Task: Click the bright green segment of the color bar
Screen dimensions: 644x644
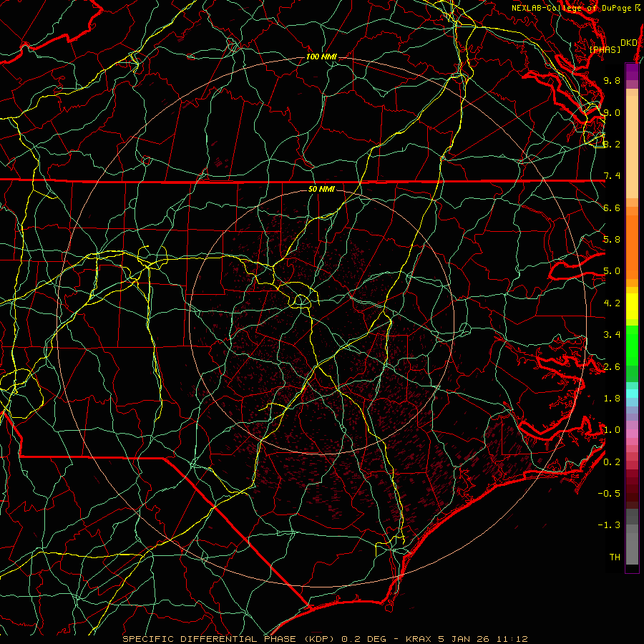Action: [632, 346]
